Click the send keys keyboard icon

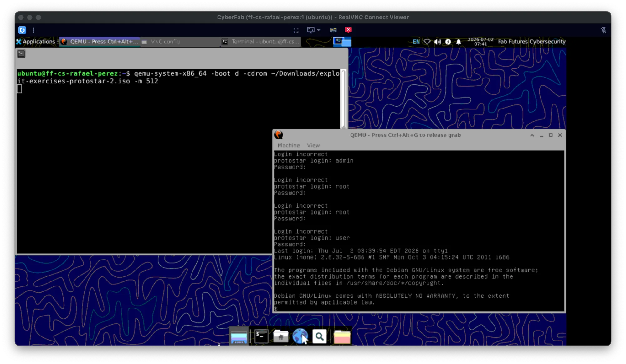[333, 30]
